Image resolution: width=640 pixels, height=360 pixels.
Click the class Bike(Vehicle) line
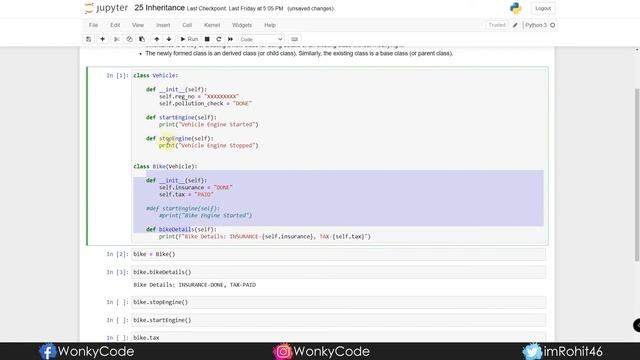pyautogui.click(x=165, y=167)
